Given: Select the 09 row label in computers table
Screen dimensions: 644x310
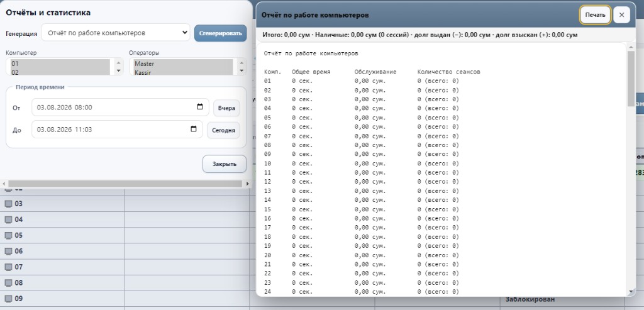Looking at the screenshot, I should [18, 299].
